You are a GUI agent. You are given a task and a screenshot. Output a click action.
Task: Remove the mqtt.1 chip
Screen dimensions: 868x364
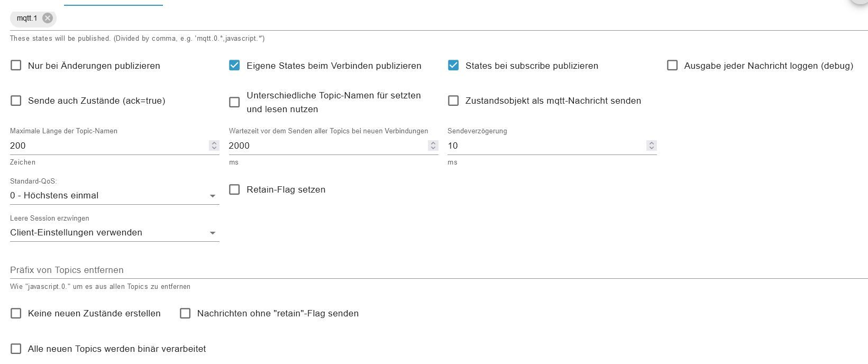48,18
